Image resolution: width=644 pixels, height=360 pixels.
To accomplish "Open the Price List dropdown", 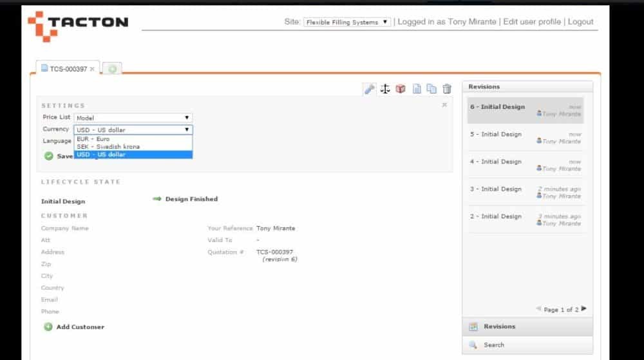I will pyautogui.click(x=133, y=118).
